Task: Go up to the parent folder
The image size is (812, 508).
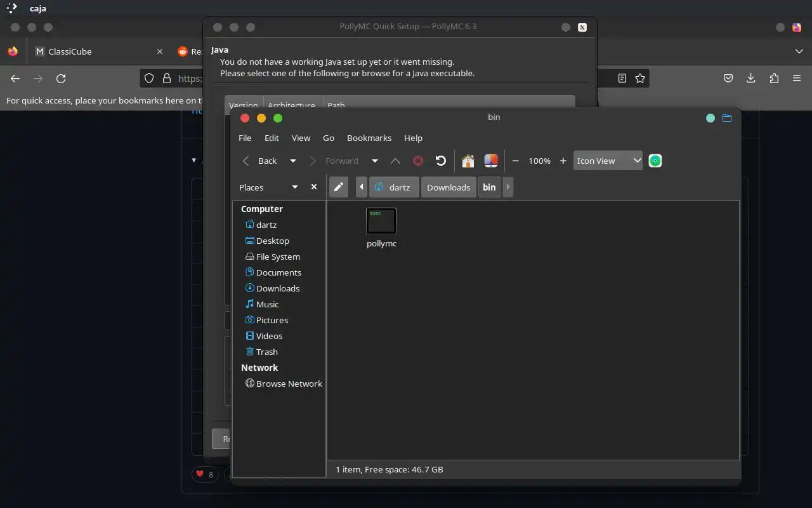Action: point(395,161)
